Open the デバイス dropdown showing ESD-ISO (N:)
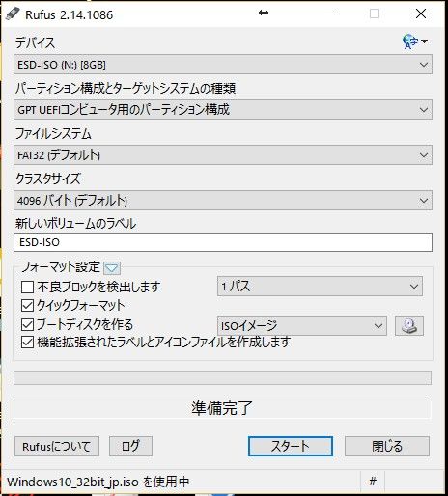The image size is (448, 496). pos(223,65)
